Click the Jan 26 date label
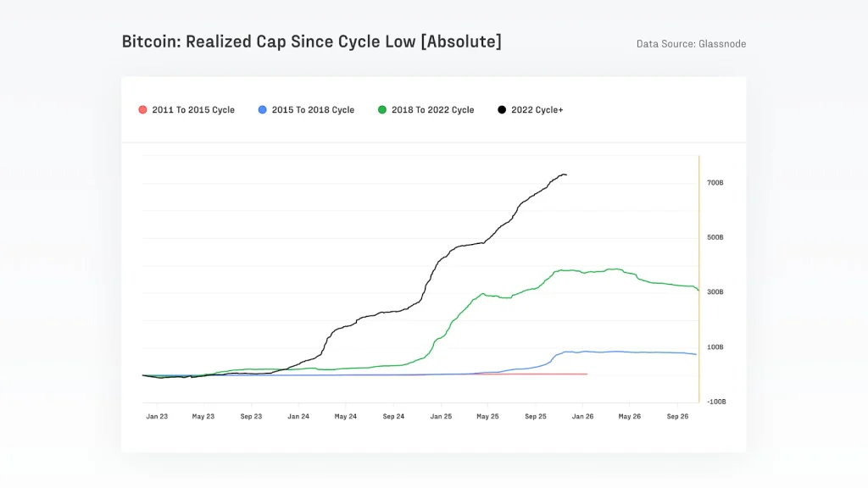The width and height of the screenshot is (868, 488). (x=582, y=416)
